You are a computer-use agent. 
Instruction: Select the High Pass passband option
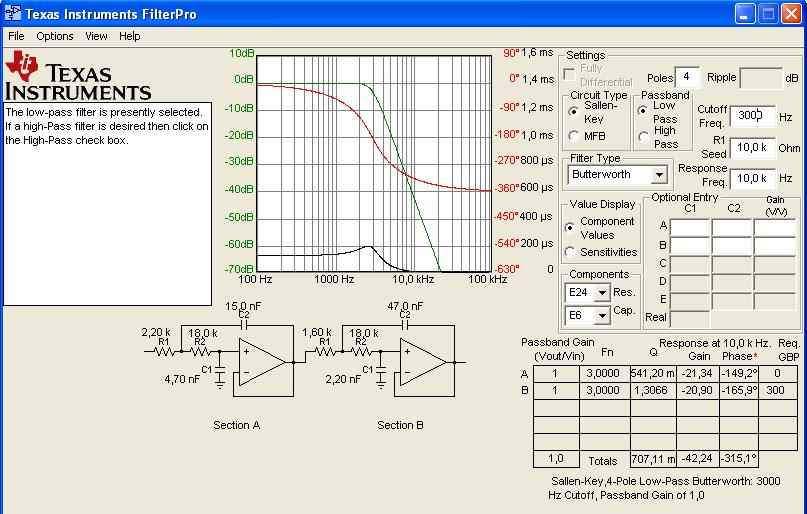(x=643, y=137)
